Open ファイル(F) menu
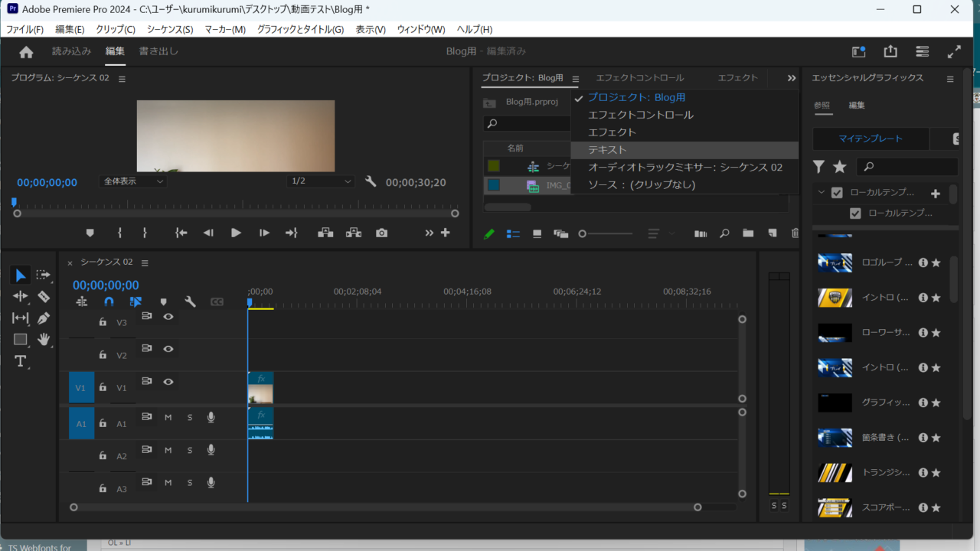This screenshot has width=980, height=551. point(24,29)
